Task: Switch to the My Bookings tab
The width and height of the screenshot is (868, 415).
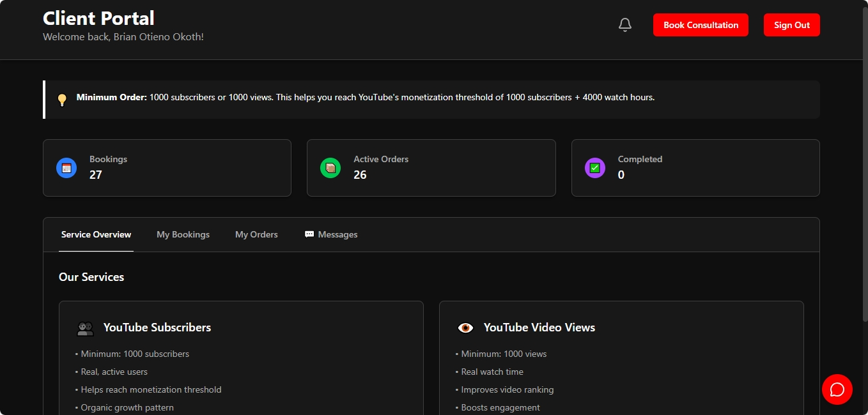Action: (183, 234)
